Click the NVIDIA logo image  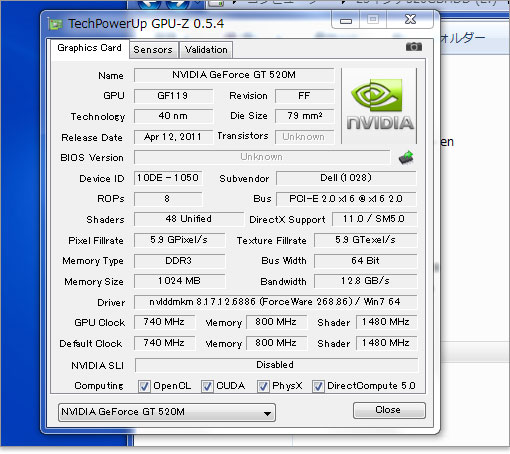(379, 105)
